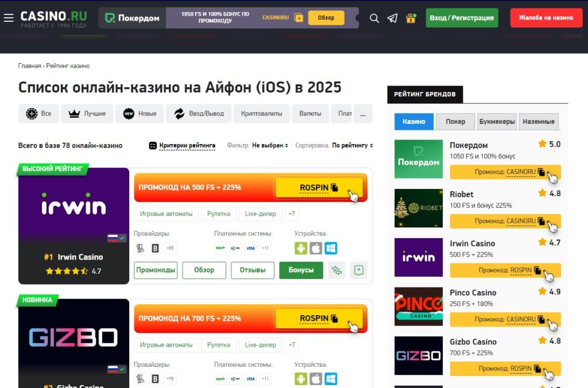Screen dimensions: 588x388
Task: Expand +76 providers in Gizbo card
Action: click(x=170, y=379)
